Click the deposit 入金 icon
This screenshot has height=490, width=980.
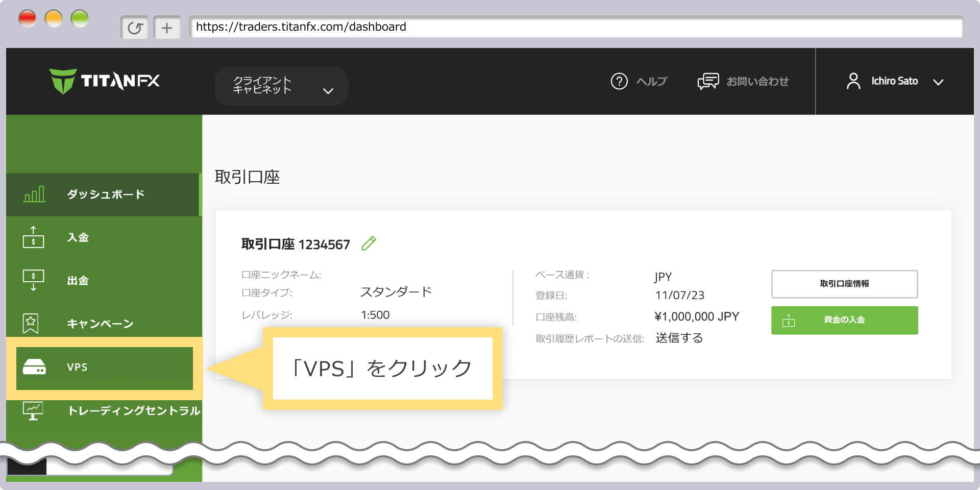(x=33, y=237)
